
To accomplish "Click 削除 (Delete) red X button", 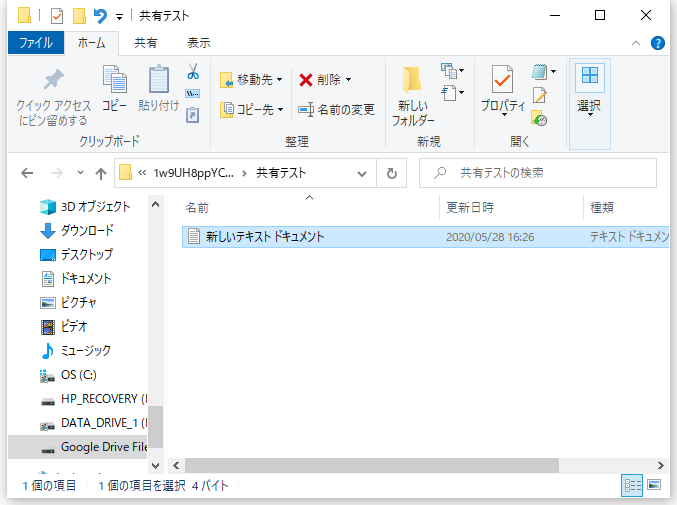I will pyautogui.click(x=325, y=79).
